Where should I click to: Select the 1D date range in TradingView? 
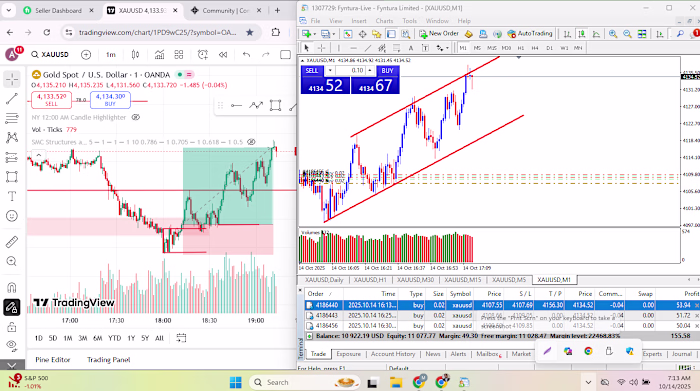(39, 338)
